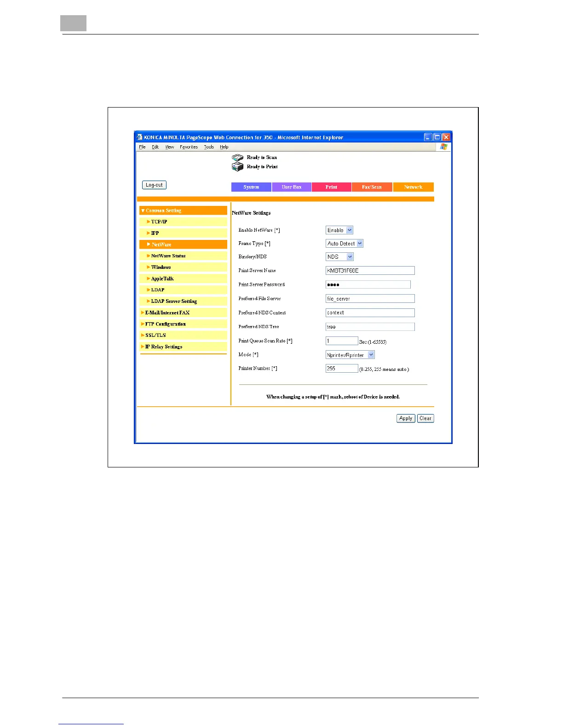The height and width of the screenshot is (728, 563).
Task: Open the LDAP sidebar item
Action: click(183, 290)
